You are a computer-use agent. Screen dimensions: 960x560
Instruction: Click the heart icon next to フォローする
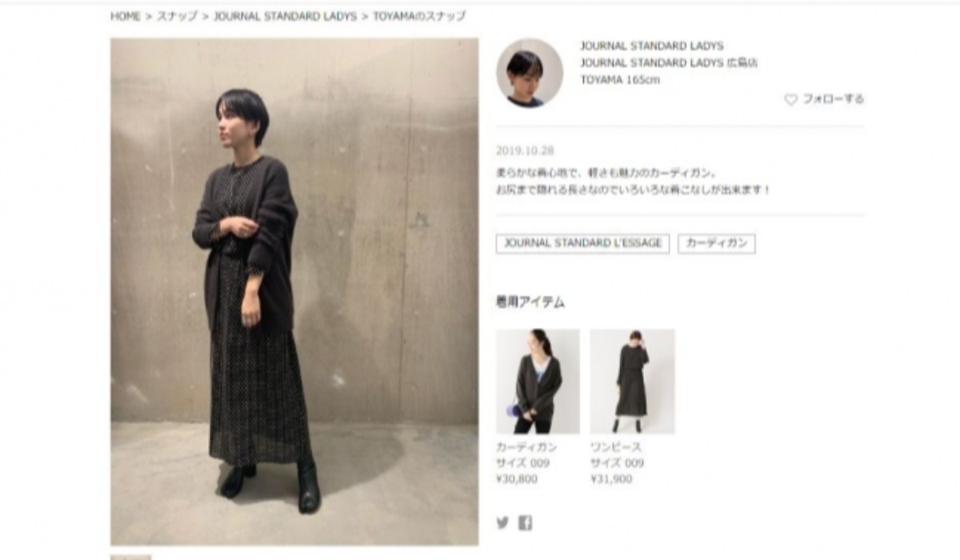[790, 99]
